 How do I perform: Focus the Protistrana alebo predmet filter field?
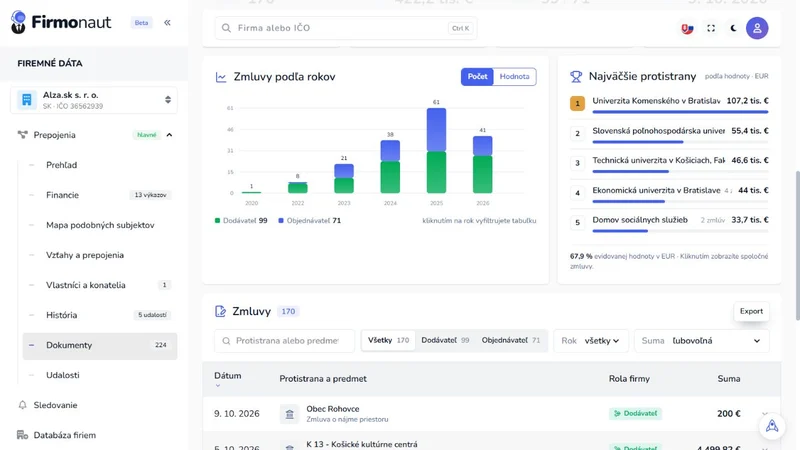285,341
